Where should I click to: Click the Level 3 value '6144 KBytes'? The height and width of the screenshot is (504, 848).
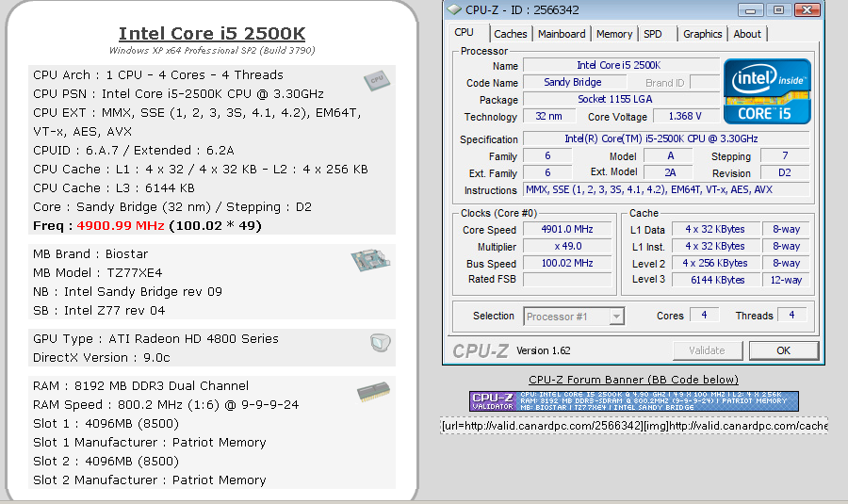click(715, 280)
